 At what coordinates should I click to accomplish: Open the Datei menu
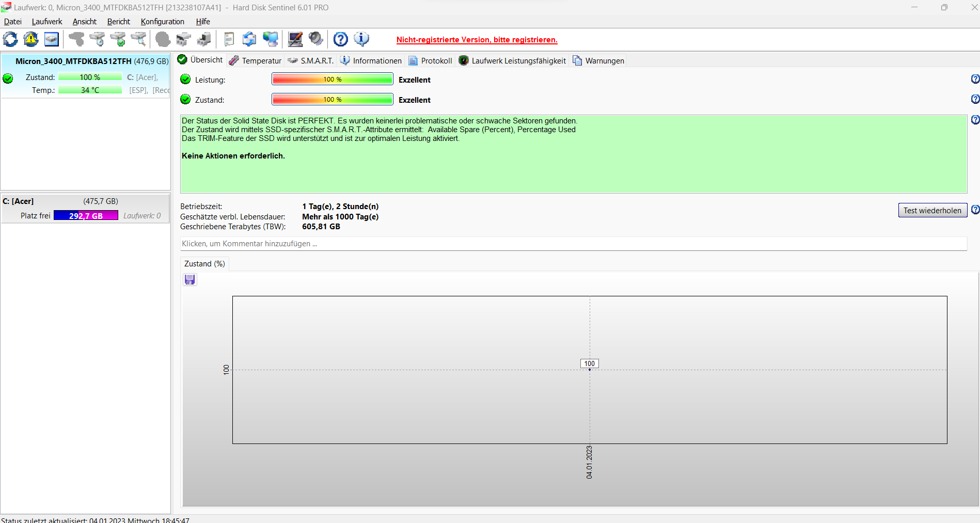coord(13,22)
